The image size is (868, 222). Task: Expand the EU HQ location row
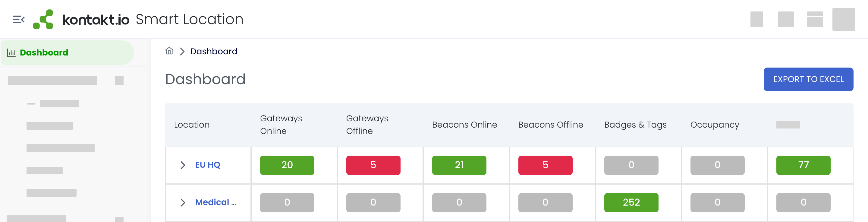(183, 165)
